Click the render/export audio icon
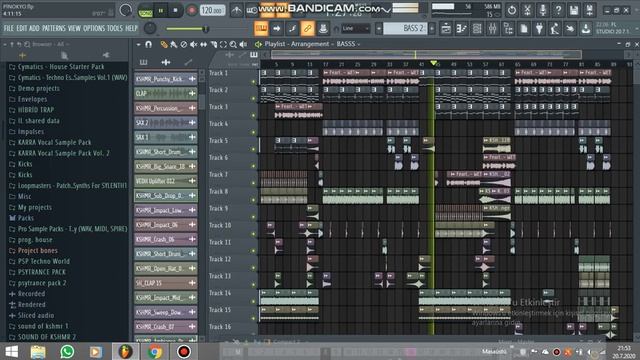Screen dimensions: 640x360 click(589, 10)
